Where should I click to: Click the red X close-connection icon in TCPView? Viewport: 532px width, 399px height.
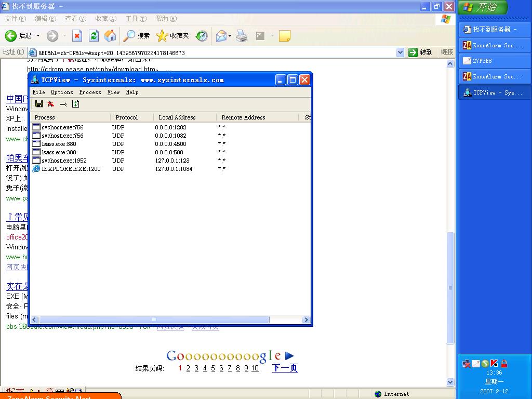click(x=51, y=104)
